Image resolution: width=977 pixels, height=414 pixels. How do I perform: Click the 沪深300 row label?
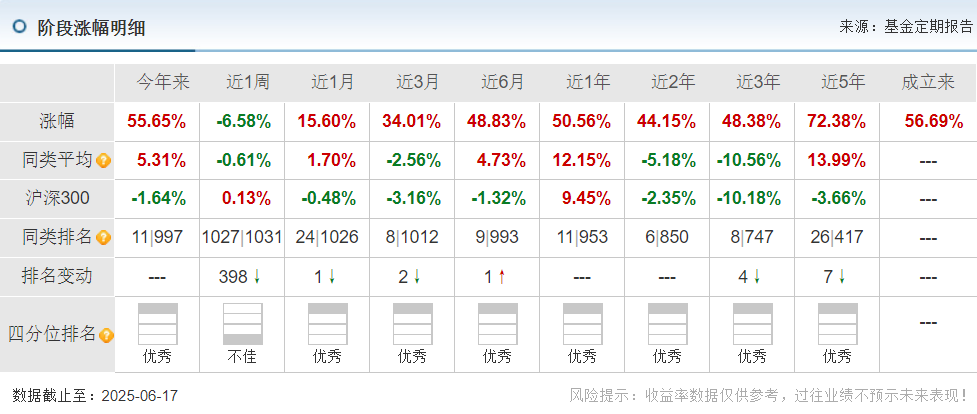[x=57, y=199]
